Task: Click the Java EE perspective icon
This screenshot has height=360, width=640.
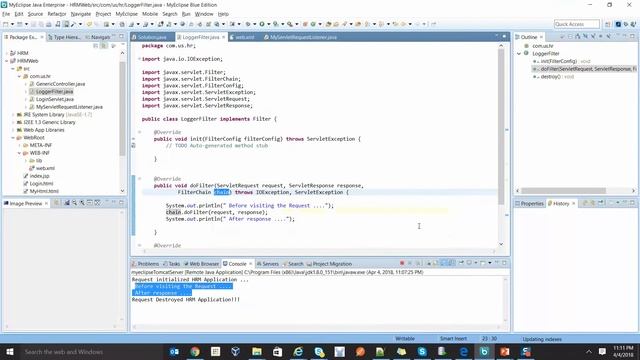Action: (618, 24)
